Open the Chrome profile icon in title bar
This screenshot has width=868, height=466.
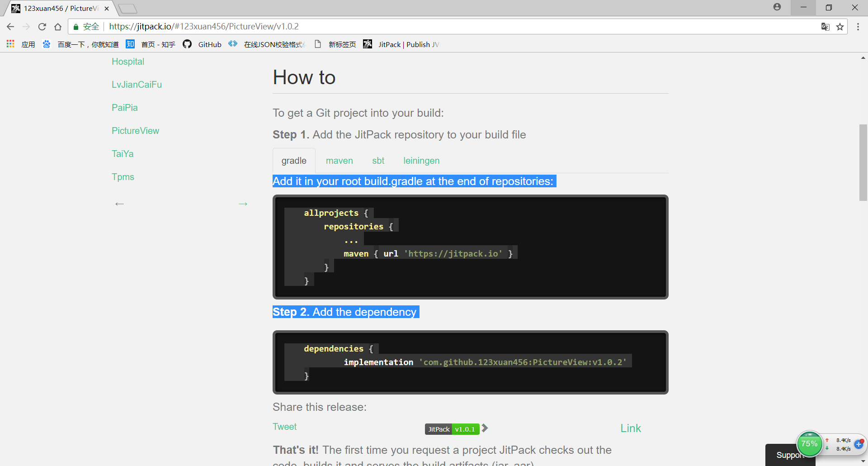(x=777, y=7)
